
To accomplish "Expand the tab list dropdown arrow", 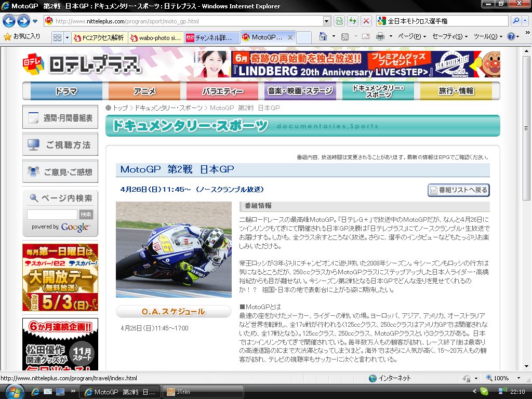I will click(67, 37).
